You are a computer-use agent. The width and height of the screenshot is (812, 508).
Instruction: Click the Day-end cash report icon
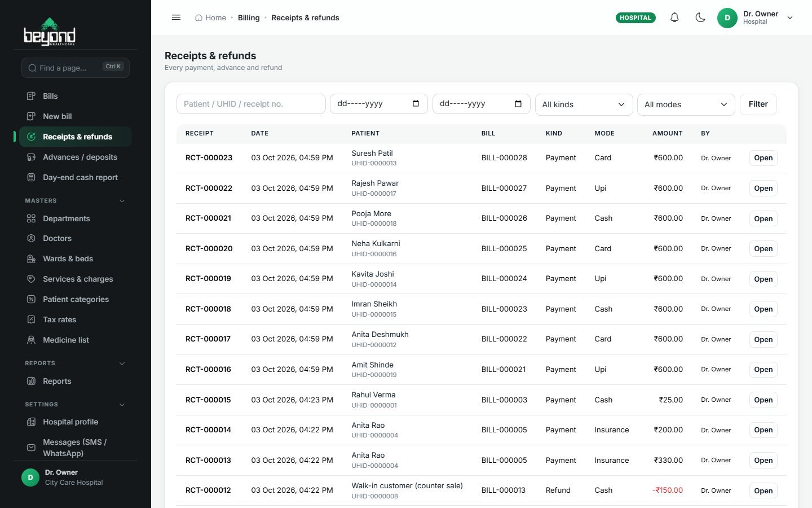coord(32,177)
